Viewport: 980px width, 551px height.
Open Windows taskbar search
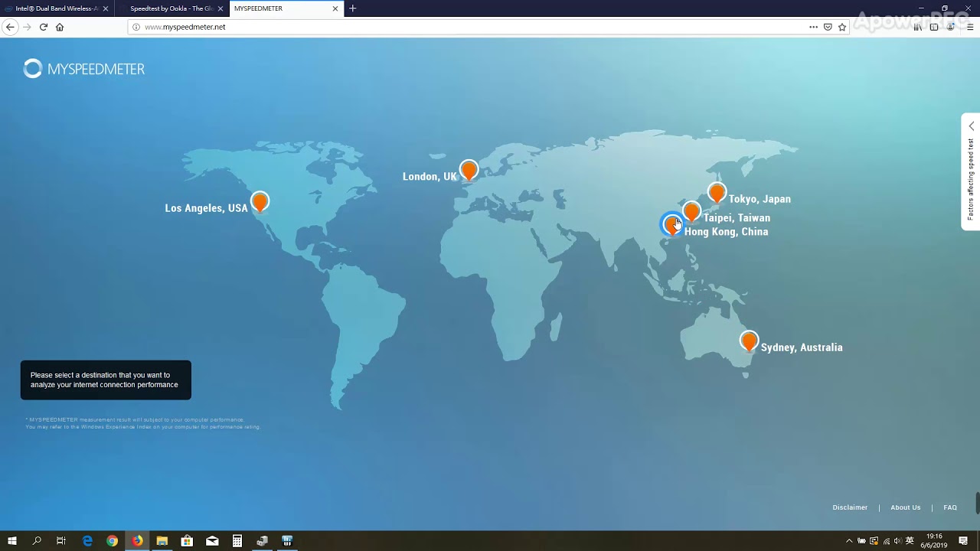pyautogui.click(x=36, y=541)
